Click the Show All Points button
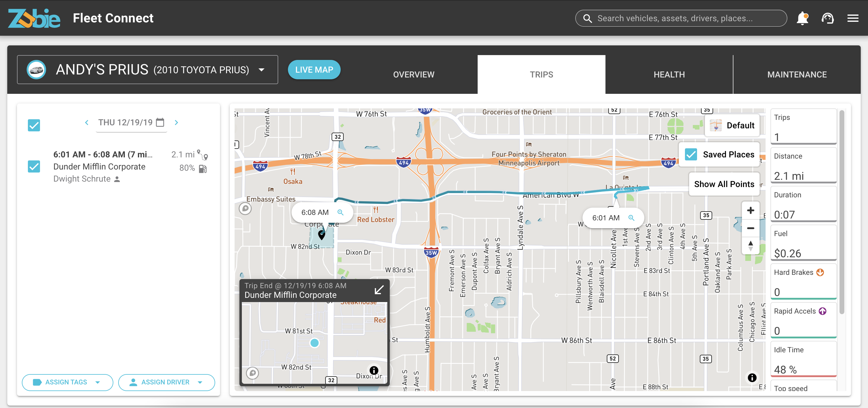Image resolution: width=868 pixels, height=408 pixels. (x=724, y=184)
